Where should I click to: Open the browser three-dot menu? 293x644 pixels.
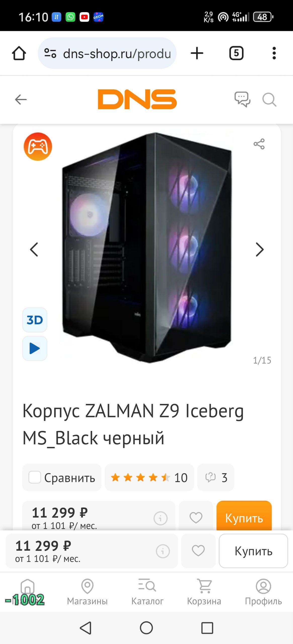(x=274, y=53)
